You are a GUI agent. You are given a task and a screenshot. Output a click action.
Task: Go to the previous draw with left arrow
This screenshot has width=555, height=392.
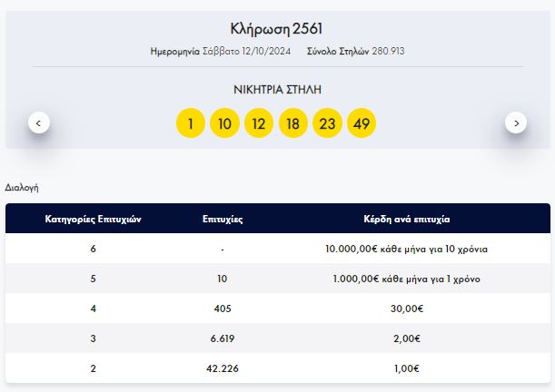[x=38, y=122]
